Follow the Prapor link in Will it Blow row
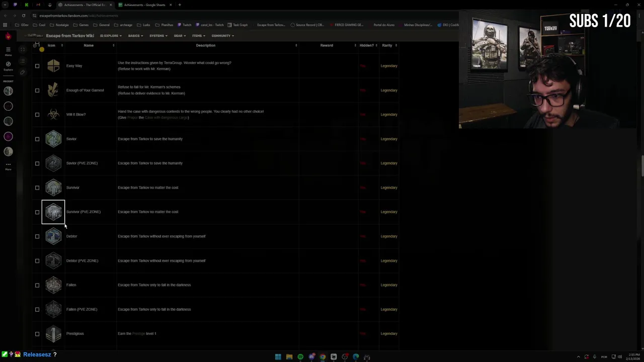 click(x=132, y=118)
